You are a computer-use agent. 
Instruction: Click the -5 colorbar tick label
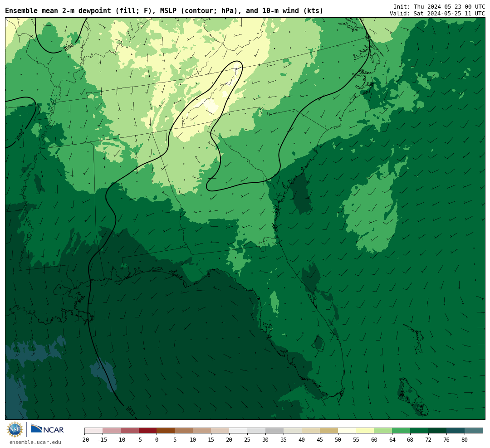pos(139,439)
